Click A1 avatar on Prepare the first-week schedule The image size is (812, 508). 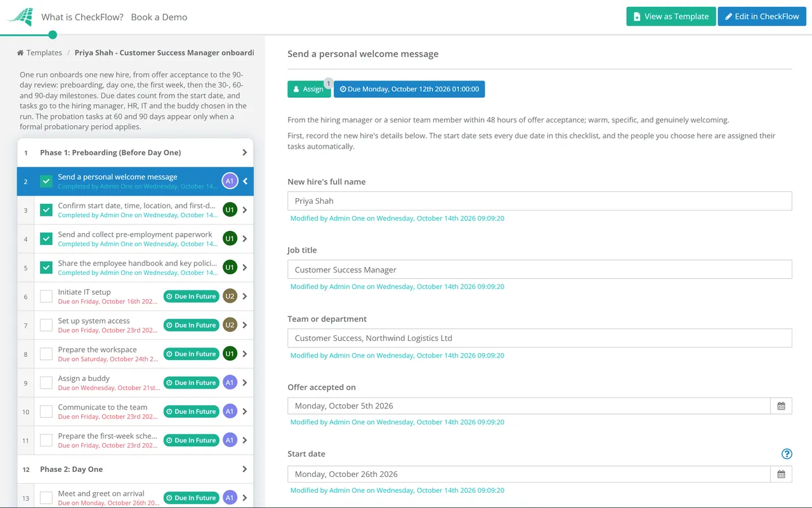230,440
